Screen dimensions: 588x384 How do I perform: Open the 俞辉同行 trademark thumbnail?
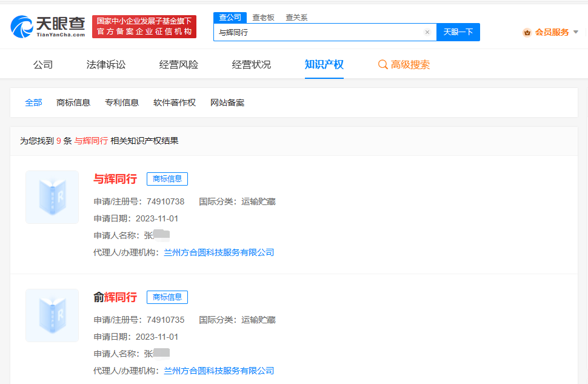pos(52,315)
